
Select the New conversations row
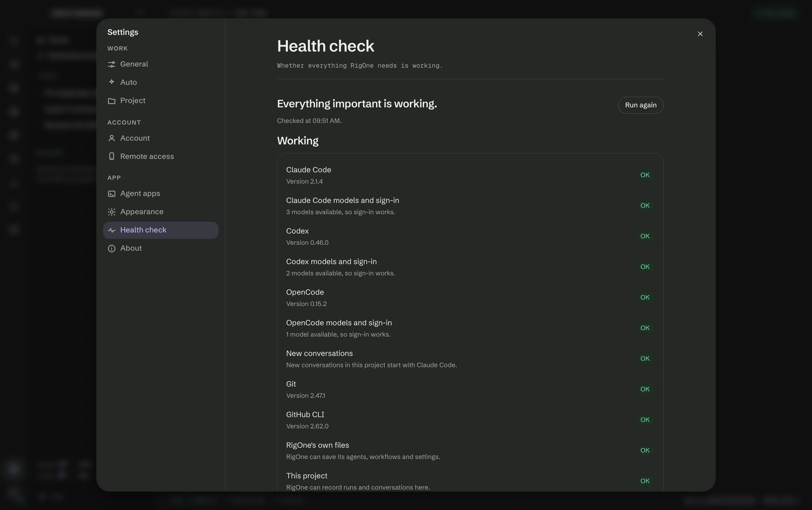[x=470, y=359]
